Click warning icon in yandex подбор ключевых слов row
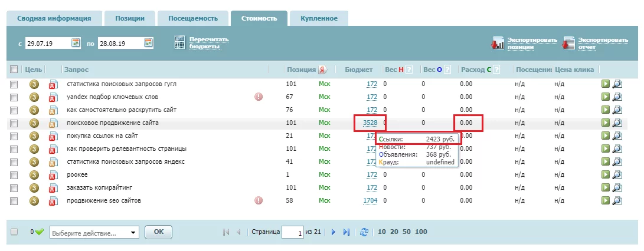Screen dimensions: 644x251 pos(259,97)
